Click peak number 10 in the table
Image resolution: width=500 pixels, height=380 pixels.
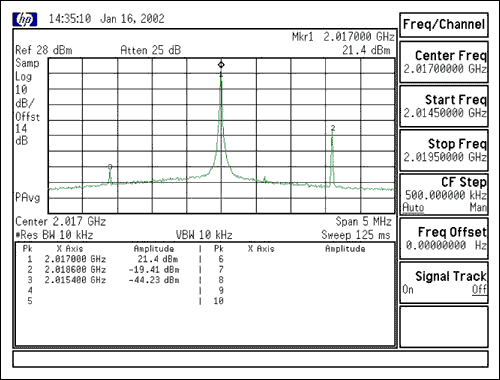point(218,301)
